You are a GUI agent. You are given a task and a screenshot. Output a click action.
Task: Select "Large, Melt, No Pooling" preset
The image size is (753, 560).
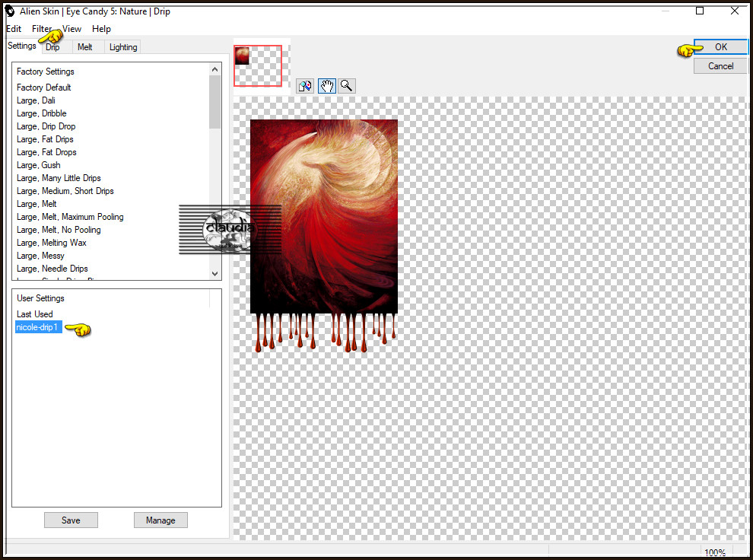(x=59, y=230)
